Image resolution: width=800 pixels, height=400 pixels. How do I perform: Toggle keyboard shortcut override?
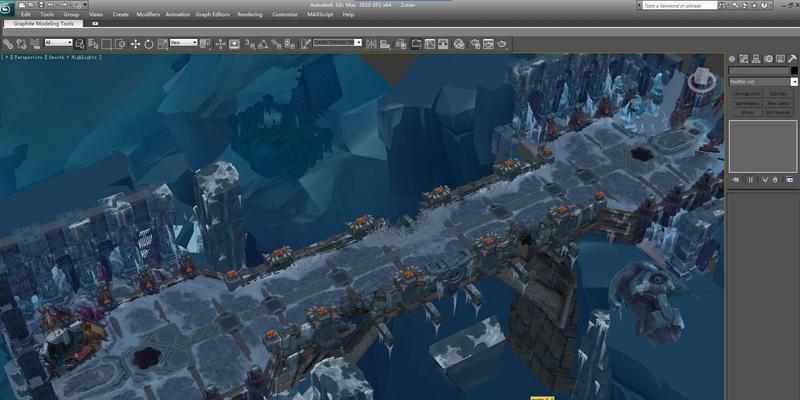[x=234, y=44]
